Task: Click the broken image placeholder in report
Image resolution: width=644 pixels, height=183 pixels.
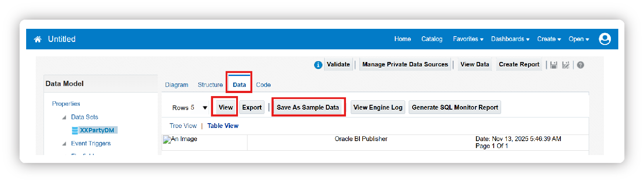Action: pyautogui.click(x=180, y=139)
